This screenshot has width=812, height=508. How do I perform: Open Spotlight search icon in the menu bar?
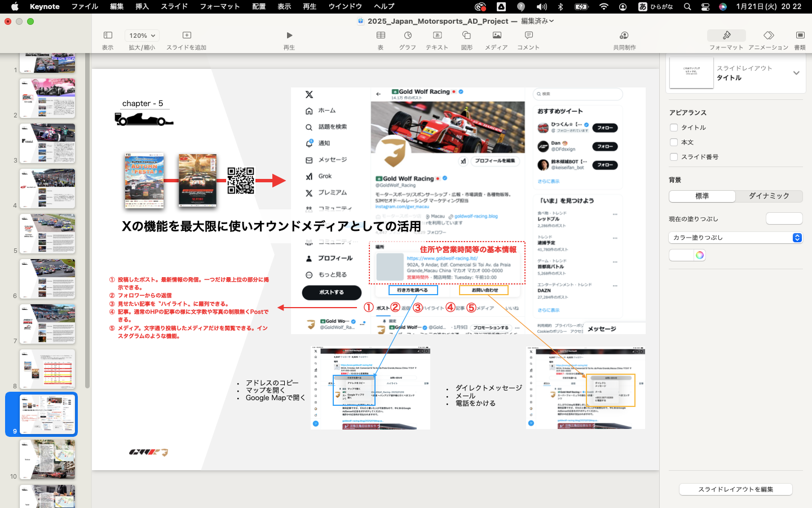click(x=687, y=7)
